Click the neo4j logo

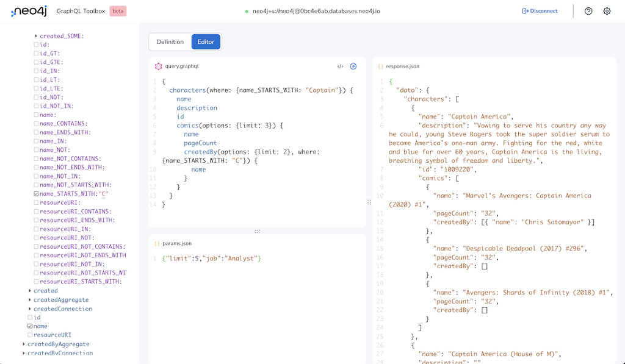click(x=29, y=11)
